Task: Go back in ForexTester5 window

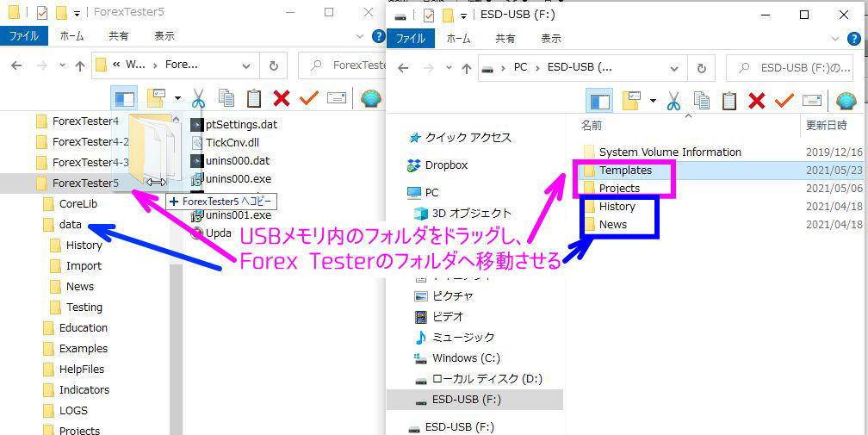Action: click(16, 65)
